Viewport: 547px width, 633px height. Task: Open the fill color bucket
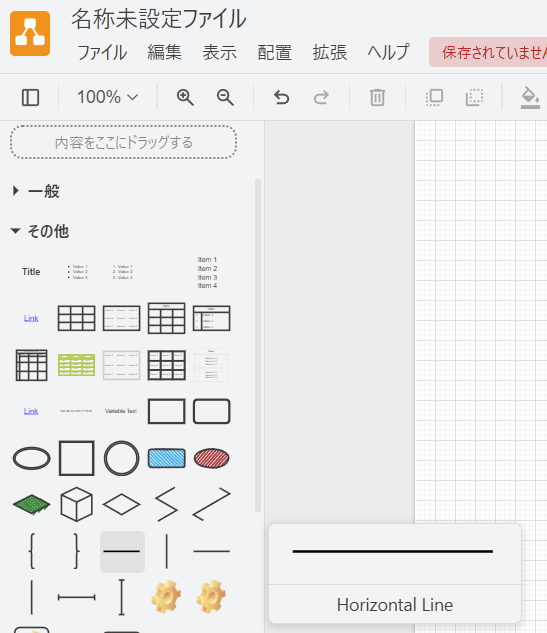530,98
